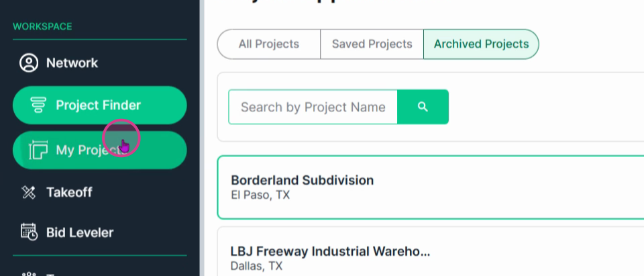Click the magnifying glass search button

[x=423, y=107]
